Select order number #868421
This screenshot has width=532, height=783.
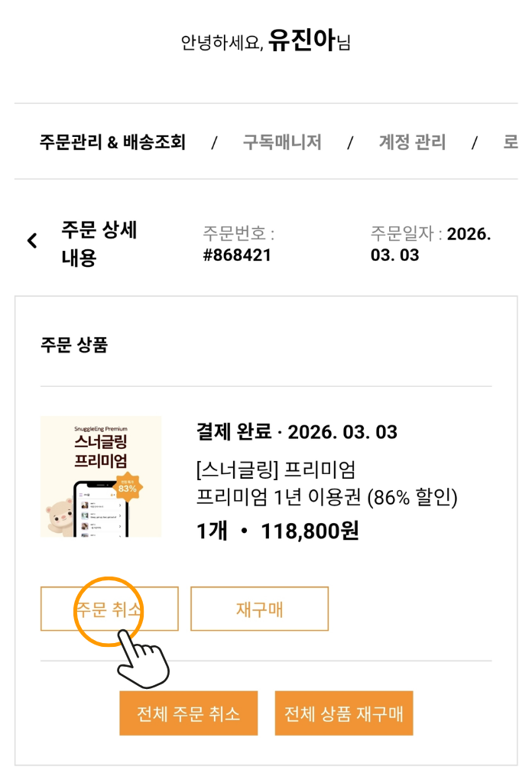click(237, 255)
